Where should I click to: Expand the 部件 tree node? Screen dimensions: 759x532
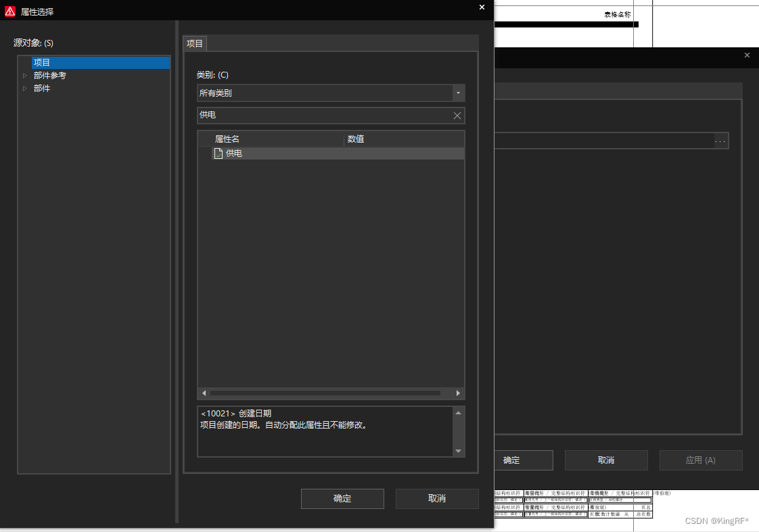25,89
